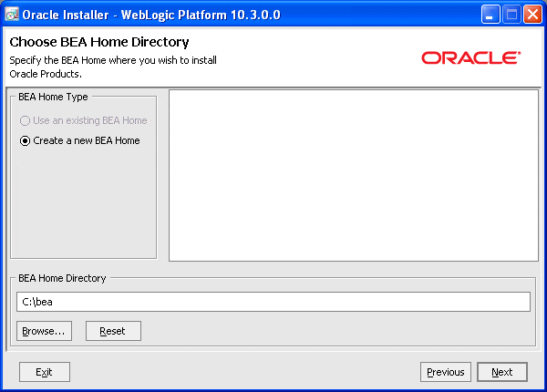Select Create a new BEA Home option
The height and width of the screenshot is (392, 547).
pos(80,140)
